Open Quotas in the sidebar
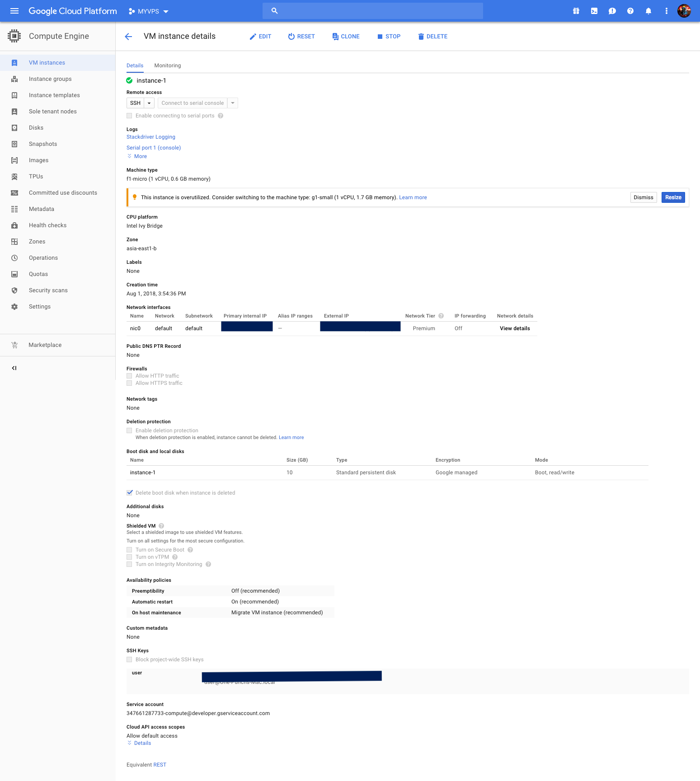The height and width of the screenshot is (781, 700). [57, 274]
